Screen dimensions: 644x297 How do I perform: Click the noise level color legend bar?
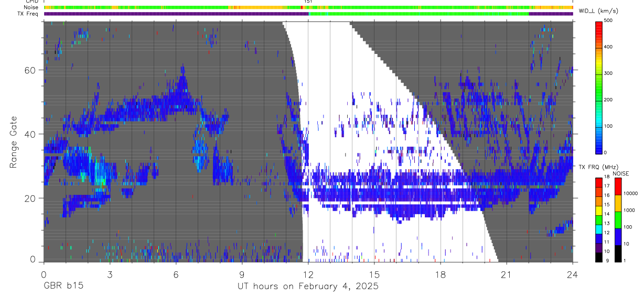[618, 219]
